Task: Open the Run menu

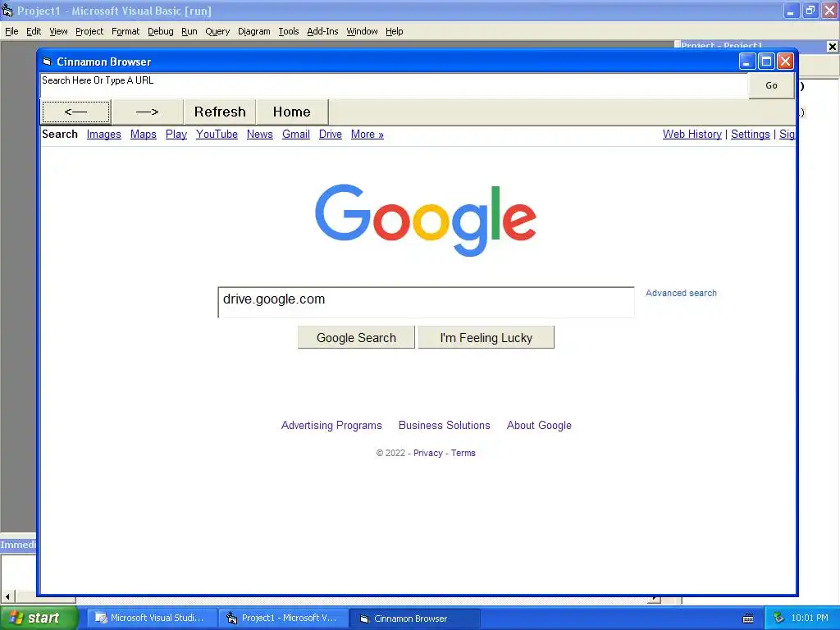Action: point(189,31)
